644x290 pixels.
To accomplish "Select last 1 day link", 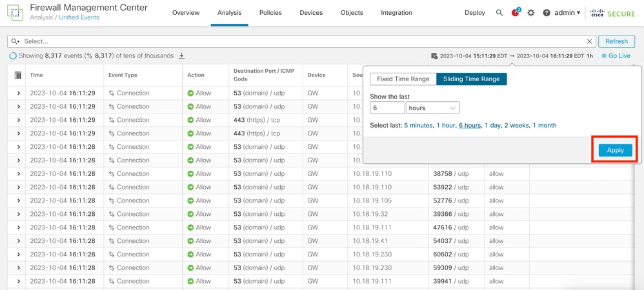I will point(492,126).
